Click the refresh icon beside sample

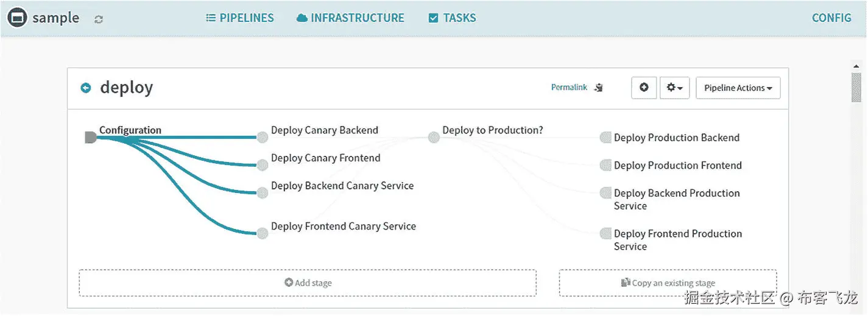pos(99,19)
